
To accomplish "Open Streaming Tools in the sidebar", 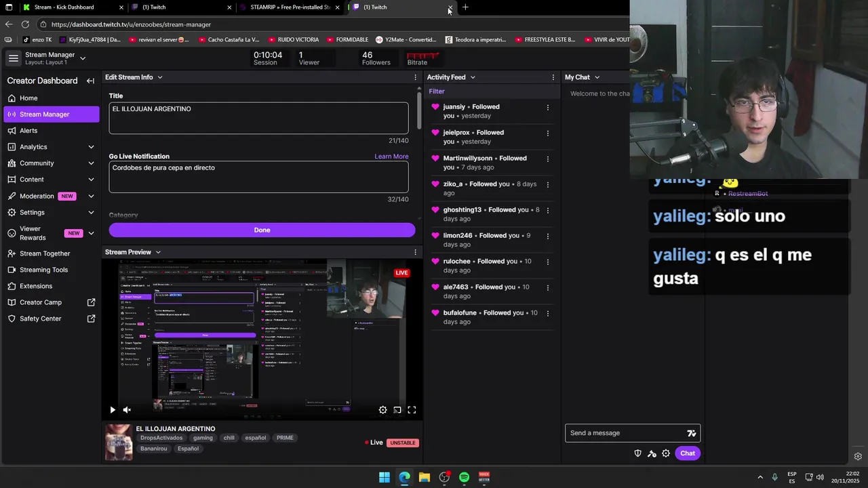I will coord(52,270).
